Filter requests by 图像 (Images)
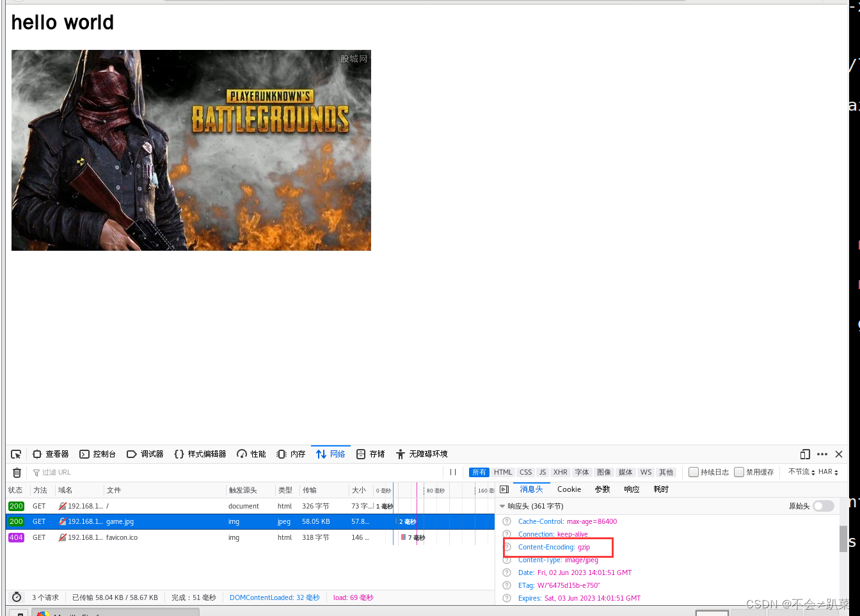This screenshot has width=860, height=616. (x=604, y=472)
